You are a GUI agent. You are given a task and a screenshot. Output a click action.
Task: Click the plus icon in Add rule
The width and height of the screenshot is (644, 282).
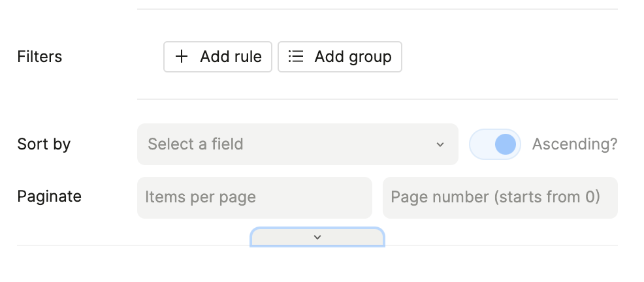tap(182, 57)
